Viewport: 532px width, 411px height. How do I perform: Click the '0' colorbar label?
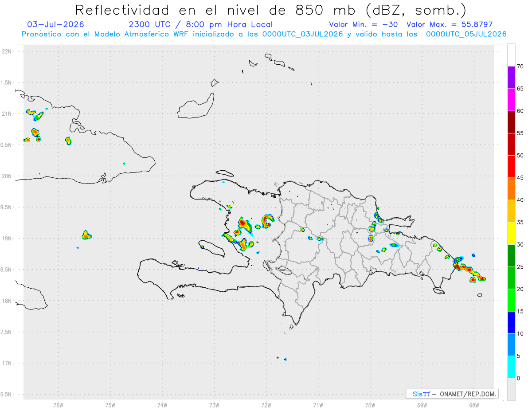(x=518, y=378)
